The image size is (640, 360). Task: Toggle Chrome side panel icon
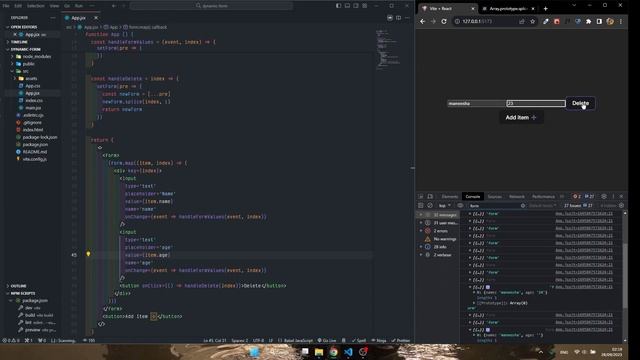click(599, 21)
